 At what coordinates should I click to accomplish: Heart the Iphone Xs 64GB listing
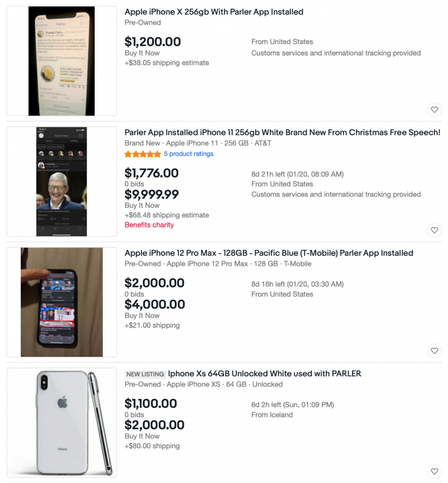tap(434, 471)
